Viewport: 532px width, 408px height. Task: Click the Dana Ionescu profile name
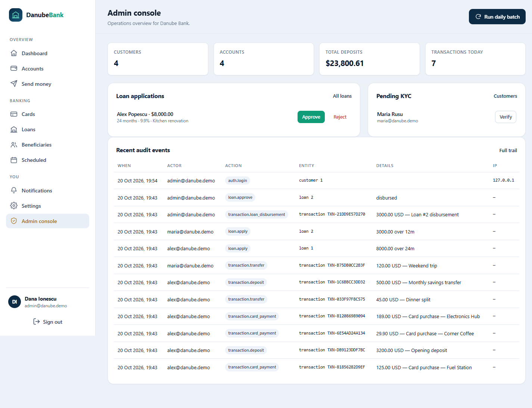[x=41, y=299]
